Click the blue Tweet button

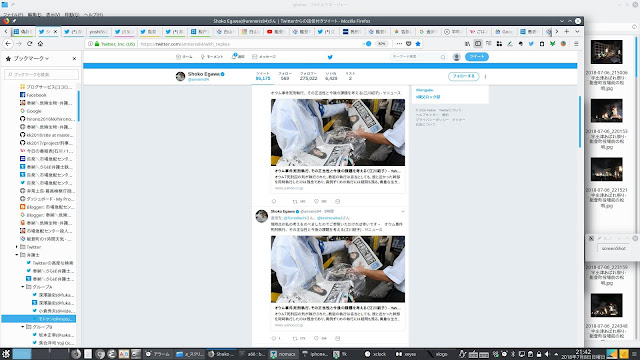coord(476,57)
